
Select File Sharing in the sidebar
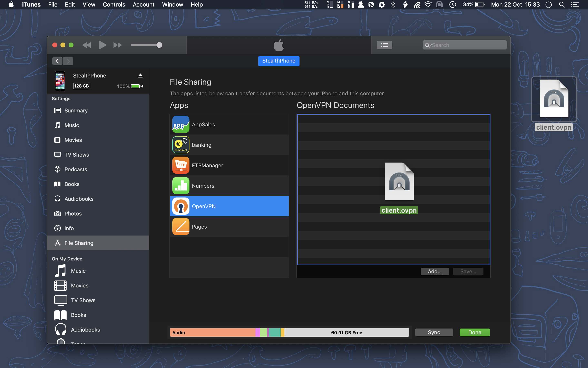(x=98, y=243)
